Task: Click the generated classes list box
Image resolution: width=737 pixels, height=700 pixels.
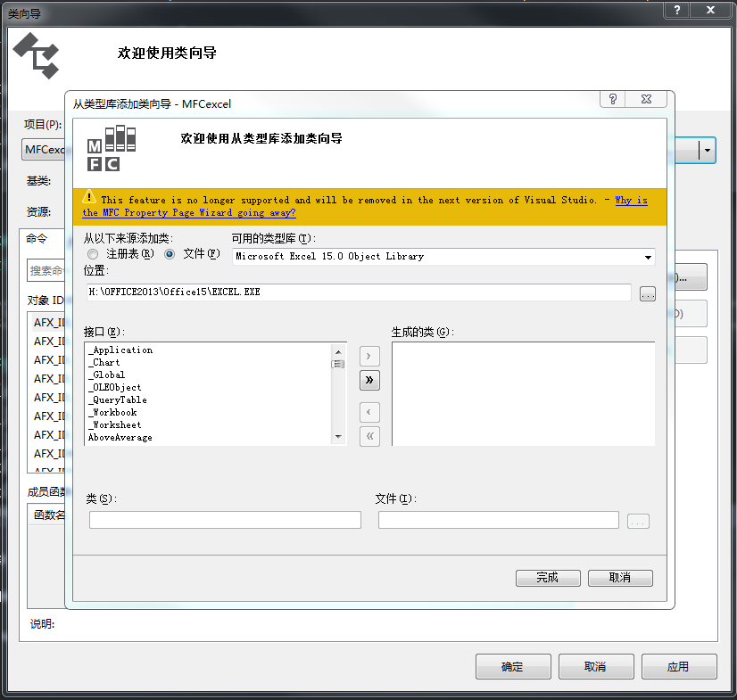Action: coord(523,393)
